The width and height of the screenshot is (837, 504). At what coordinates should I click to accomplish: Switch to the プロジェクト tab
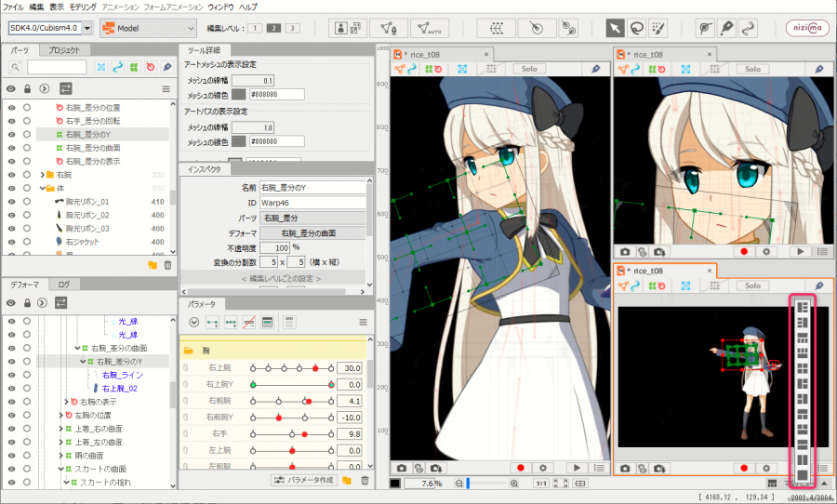(64, 50)
